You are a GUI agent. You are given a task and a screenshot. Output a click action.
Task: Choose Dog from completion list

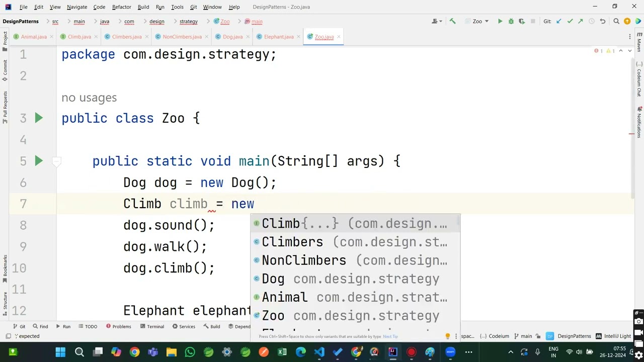[x=355, y=279]
